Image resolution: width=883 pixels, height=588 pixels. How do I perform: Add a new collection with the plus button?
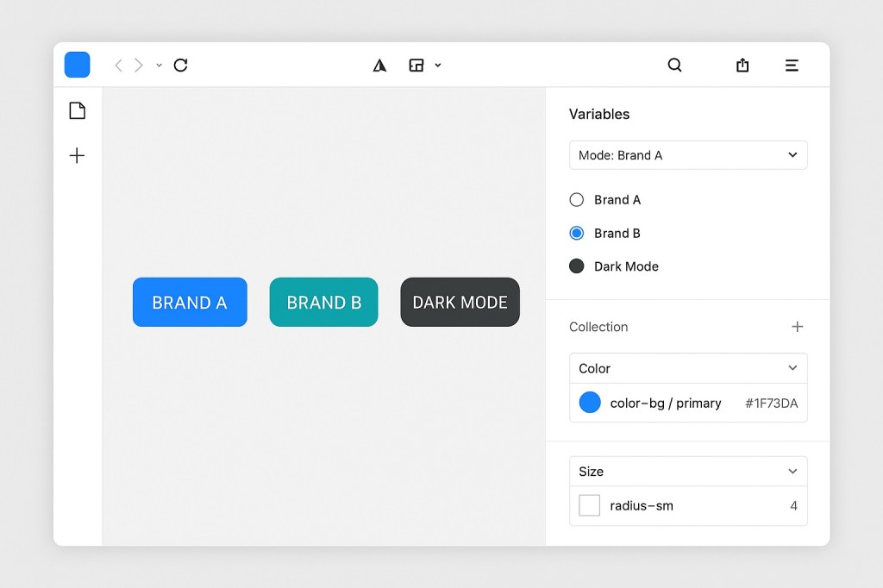(x=798, y=327)
